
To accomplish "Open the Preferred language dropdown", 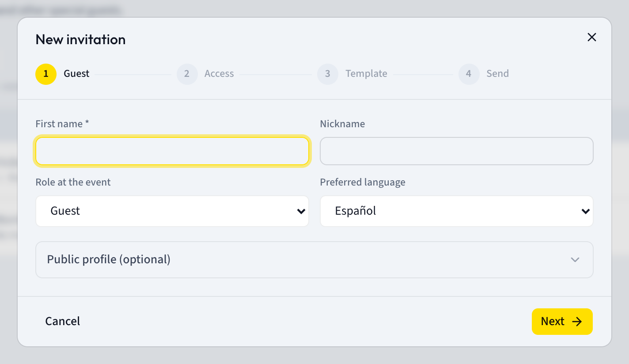I will (x=456, y=211).
